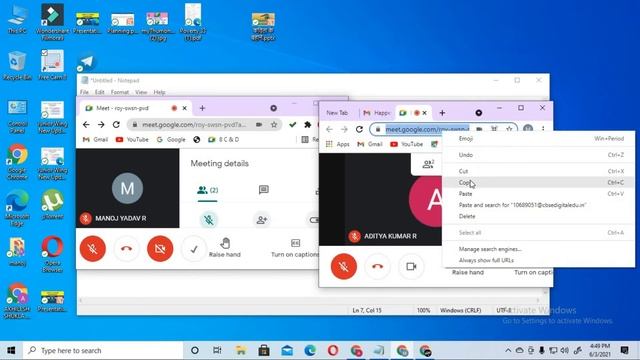The image size is (640, 360).
Task: Open Format menu in Notepad
Action: pos(120,92)
